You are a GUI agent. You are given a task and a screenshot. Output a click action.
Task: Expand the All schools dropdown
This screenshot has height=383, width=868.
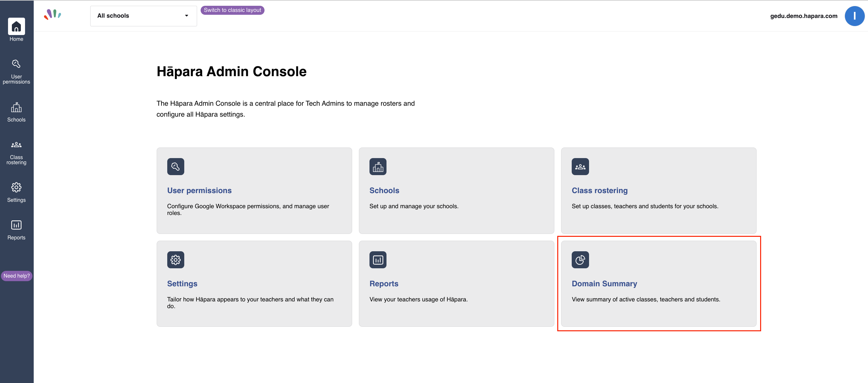(143, 16)
